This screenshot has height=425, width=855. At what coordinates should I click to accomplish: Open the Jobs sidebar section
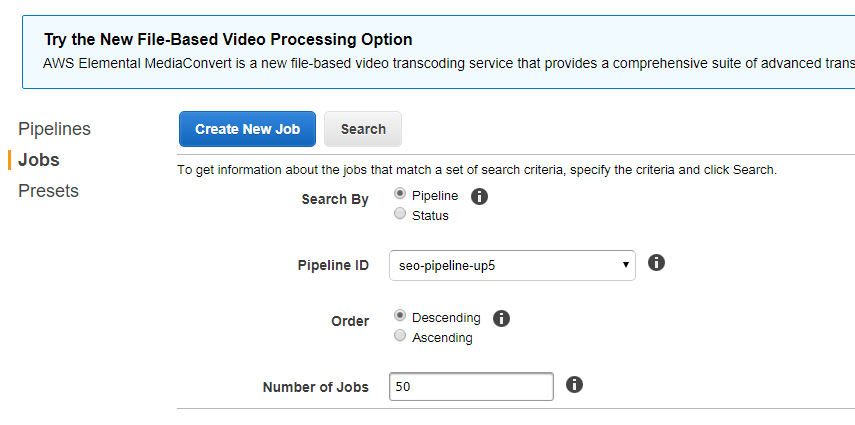tap(39, 160)
